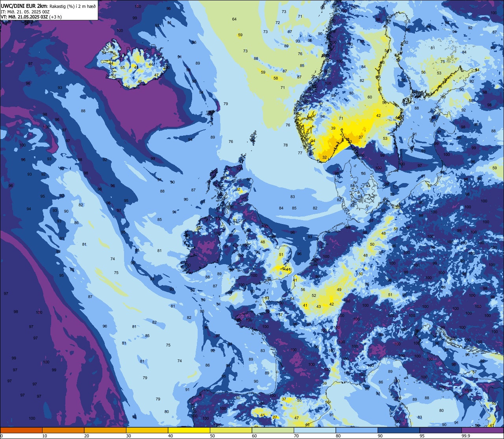
Task: Click the legend tick label '50'
Action: (x=212, y=436)
